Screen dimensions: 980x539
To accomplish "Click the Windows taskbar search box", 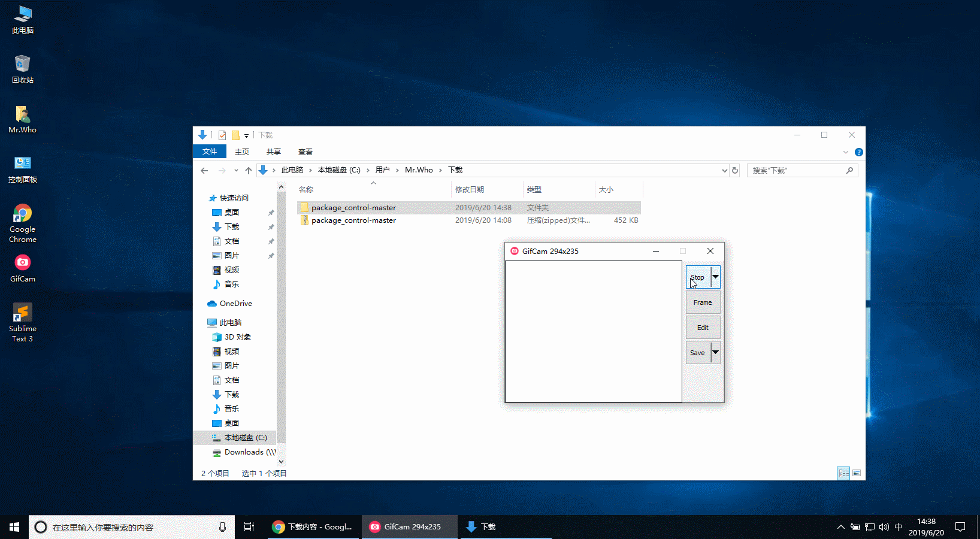I will pos(132,527).
